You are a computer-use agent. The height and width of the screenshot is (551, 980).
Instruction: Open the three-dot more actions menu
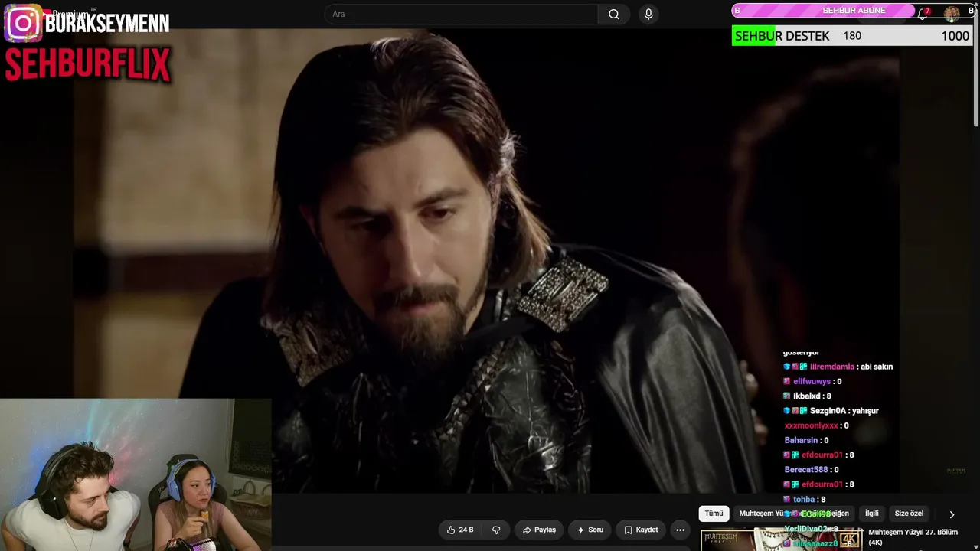pos(680,530)
